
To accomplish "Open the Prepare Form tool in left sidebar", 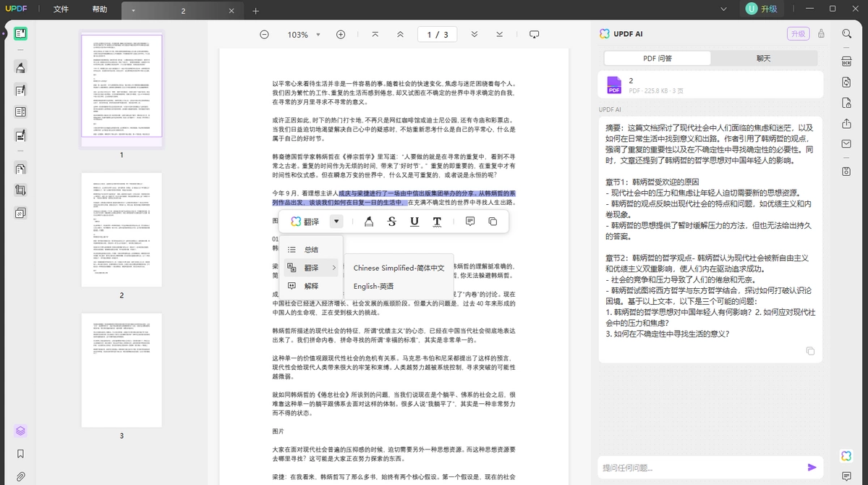I will click(20, 112).
